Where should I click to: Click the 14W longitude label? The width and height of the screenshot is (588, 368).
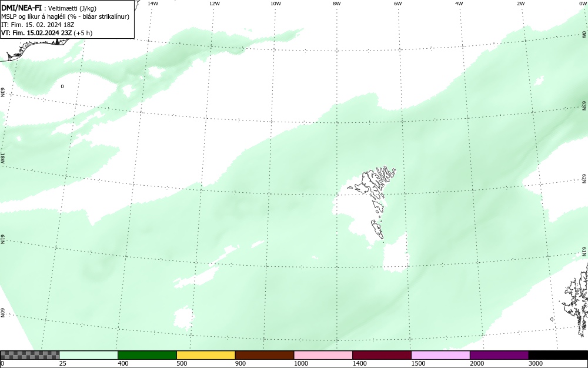tap(153, 4)
